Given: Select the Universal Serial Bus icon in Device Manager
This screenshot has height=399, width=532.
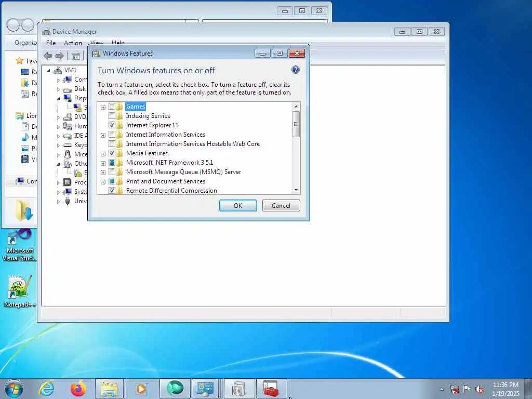Looking at the screenshot, I should pos(68,201).
